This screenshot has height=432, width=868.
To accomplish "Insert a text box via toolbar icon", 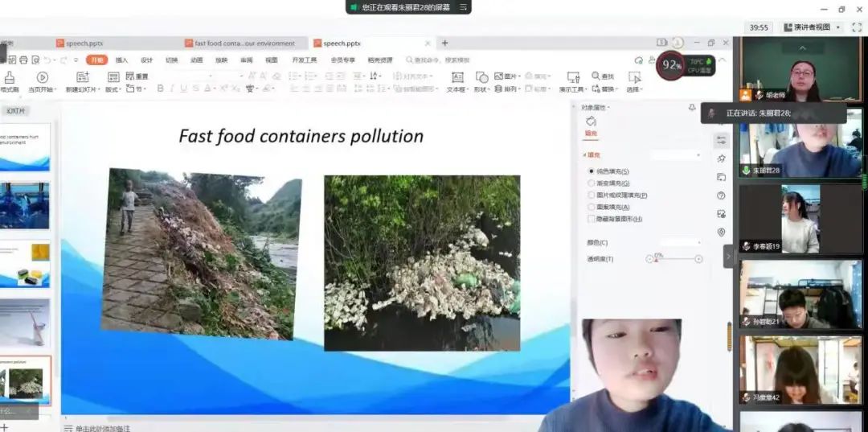I will coord(457,77).
